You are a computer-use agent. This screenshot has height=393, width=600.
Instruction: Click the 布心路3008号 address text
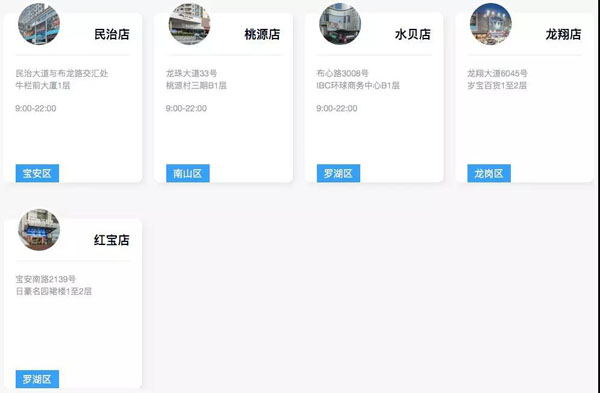point(342,73)
